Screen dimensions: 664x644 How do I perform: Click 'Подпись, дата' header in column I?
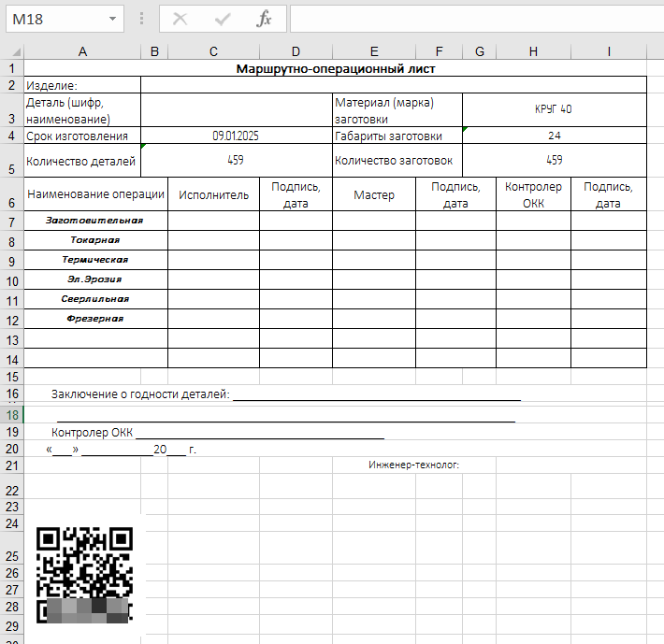pyautogui.click(x=609, y=194)
